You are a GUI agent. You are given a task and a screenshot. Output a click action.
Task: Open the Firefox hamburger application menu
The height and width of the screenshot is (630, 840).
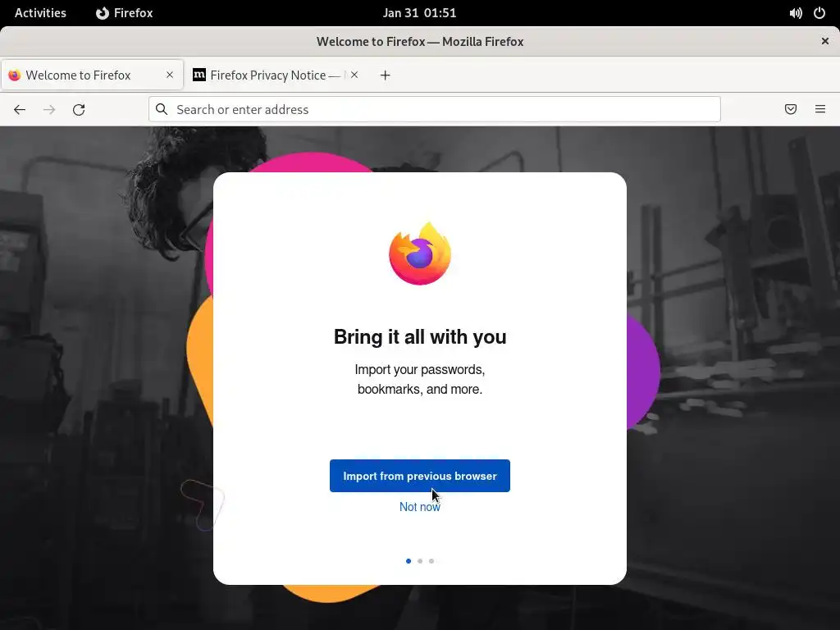tap(820, 109)
